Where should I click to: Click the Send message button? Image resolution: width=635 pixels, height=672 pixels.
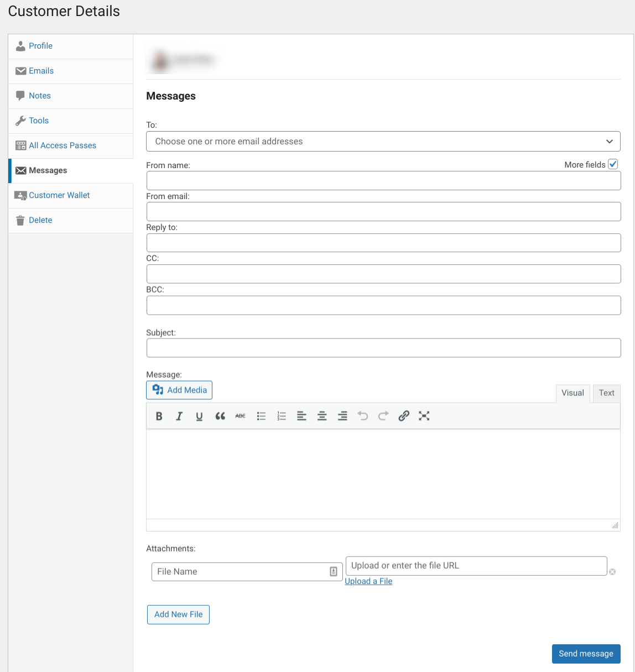[586, 654]
